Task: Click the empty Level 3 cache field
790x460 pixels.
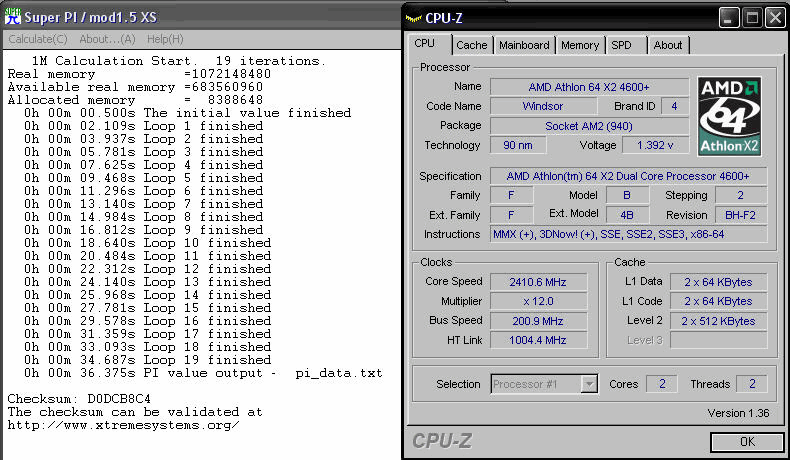Action: [x=718, y=340]
